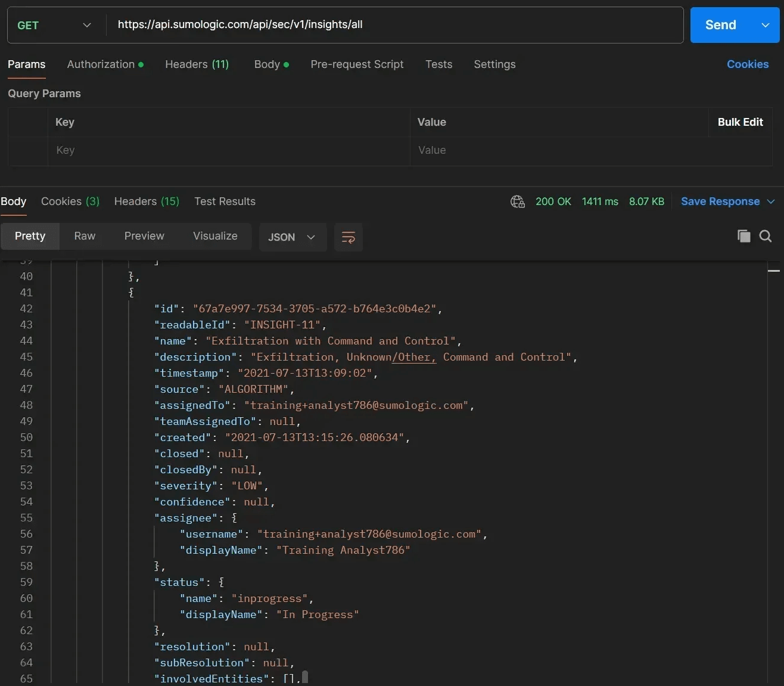Select the Visualize response view
The image size is (784, 686).
tap(215, 236)
